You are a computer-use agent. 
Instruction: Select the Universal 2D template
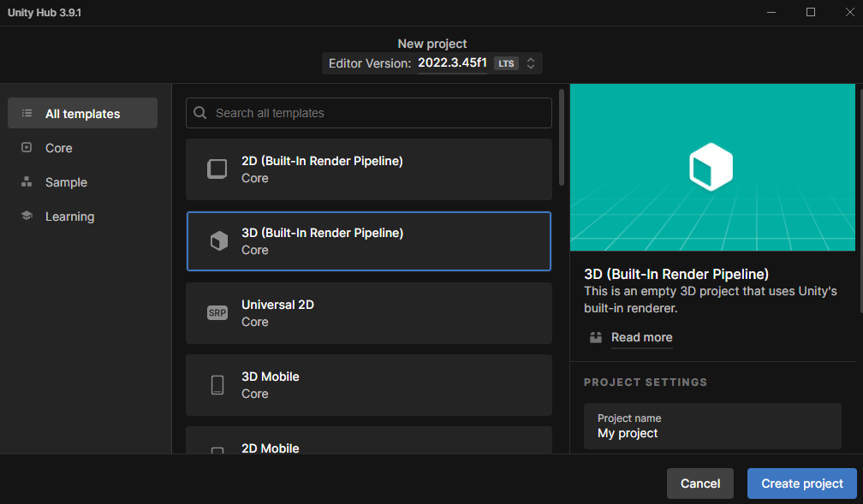click(x=369, y=313)
